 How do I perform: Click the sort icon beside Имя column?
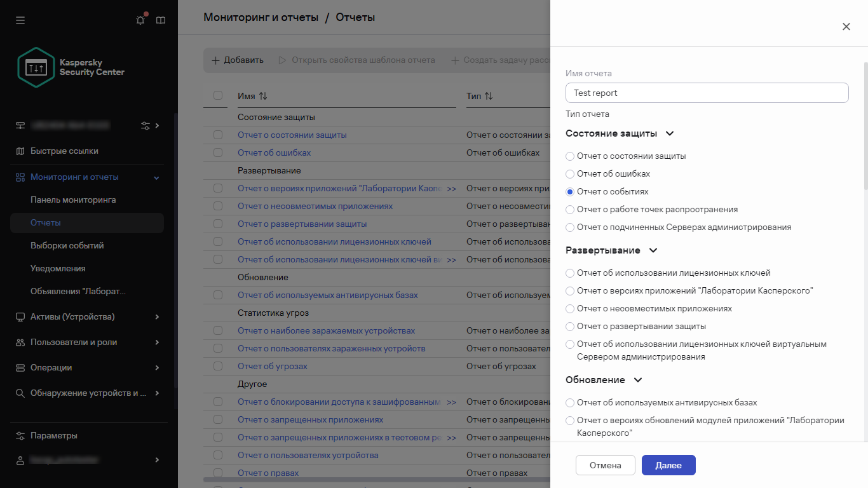[263, 96]
